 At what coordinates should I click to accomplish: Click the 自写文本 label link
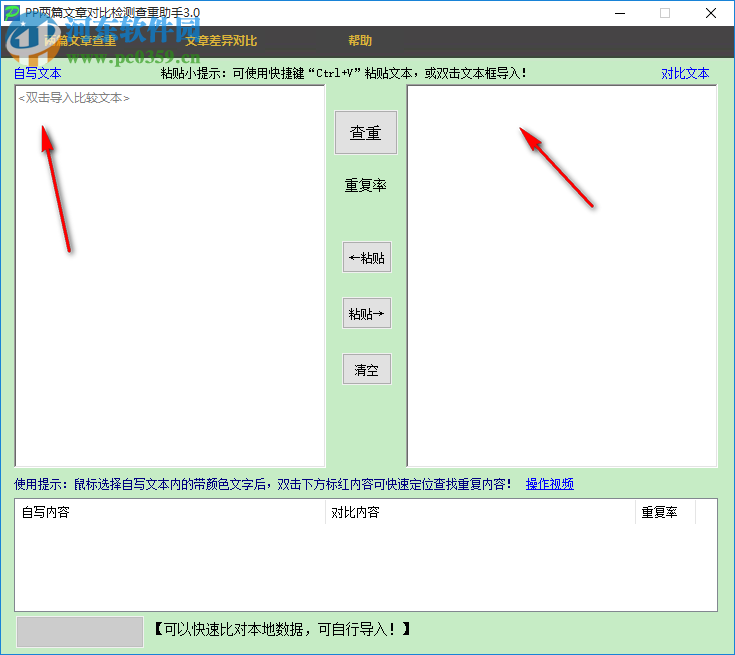(38, 74)
